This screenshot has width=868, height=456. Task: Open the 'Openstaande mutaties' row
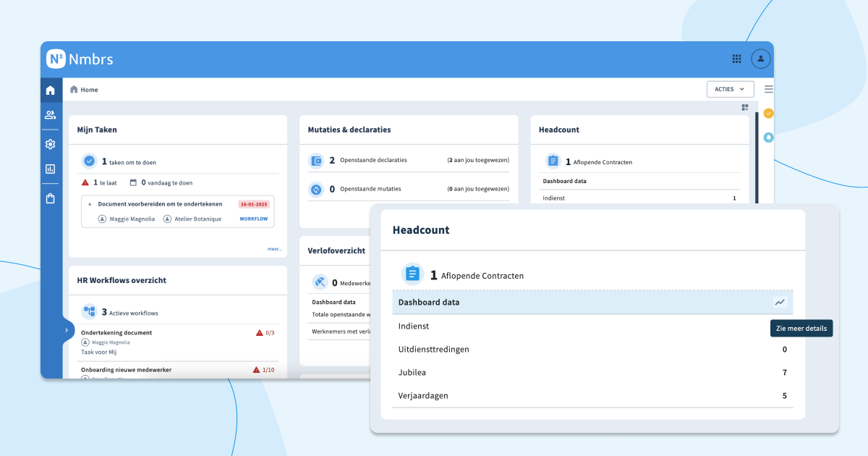tap(409, 190)
